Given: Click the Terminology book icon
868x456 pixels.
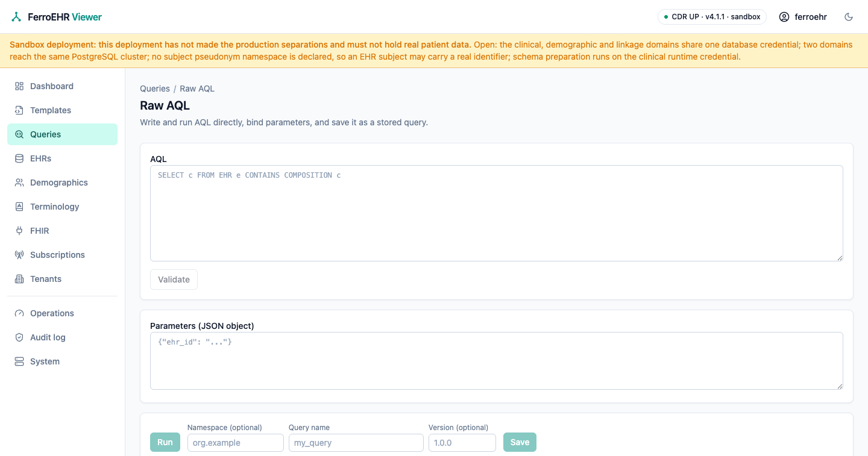Looking at the screenshot, I should click(19, 207).
